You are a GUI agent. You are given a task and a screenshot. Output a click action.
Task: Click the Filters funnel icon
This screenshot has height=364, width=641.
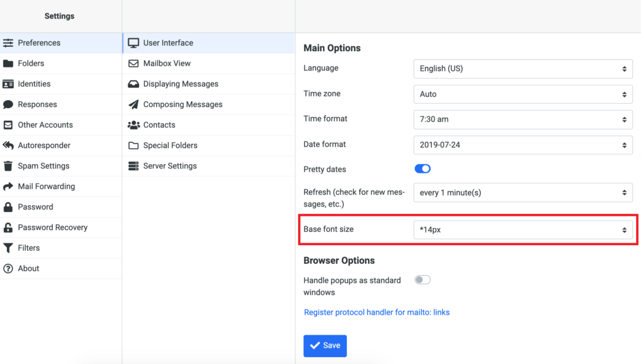click(x=8, y=248)
